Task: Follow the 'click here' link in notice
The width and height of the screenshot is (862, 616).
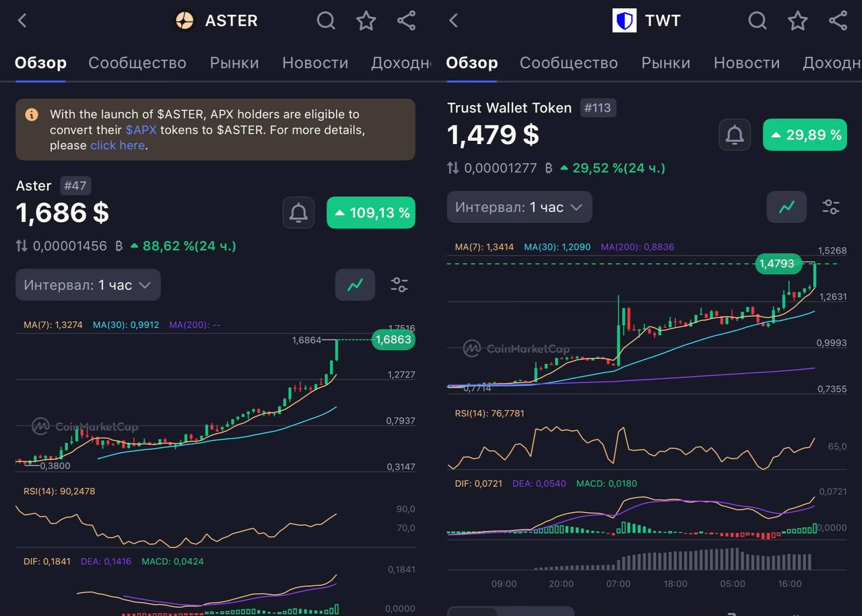Action: tap(118, 145)
